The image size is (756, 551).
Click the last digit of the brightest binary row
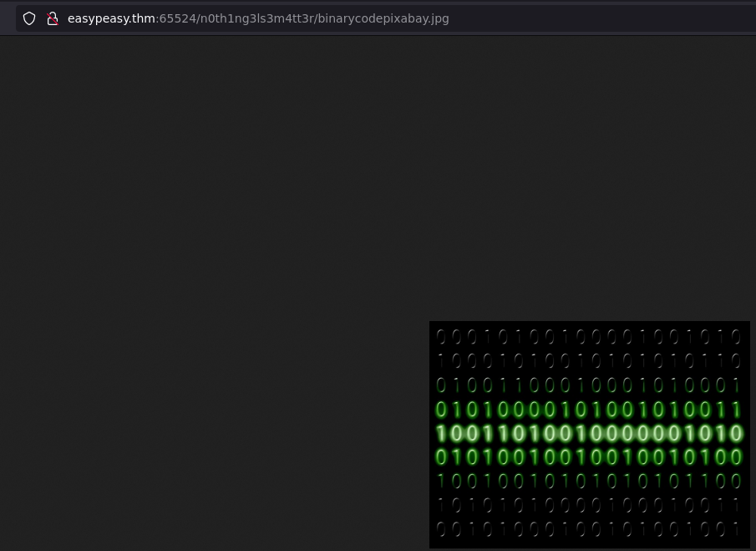pos(735,433)
